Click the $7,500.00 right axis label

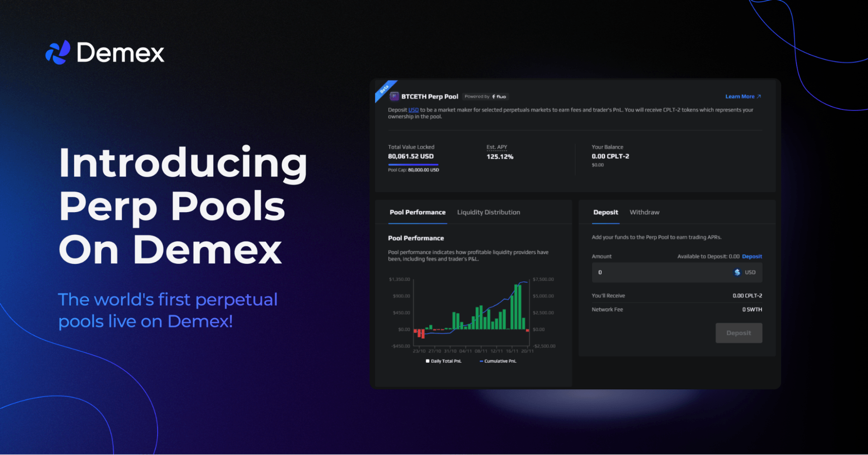[x=543, y=279]
